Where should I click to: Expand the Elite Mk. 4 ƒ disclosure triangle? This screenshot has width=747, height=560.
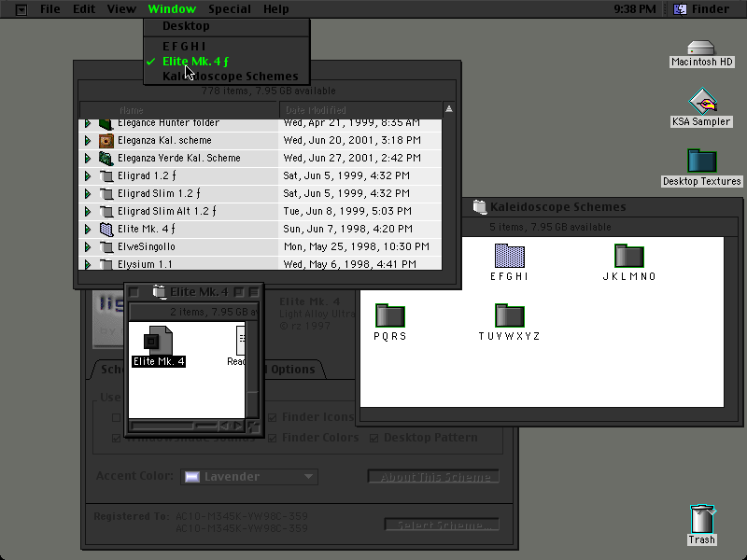(x=88, y=229)
